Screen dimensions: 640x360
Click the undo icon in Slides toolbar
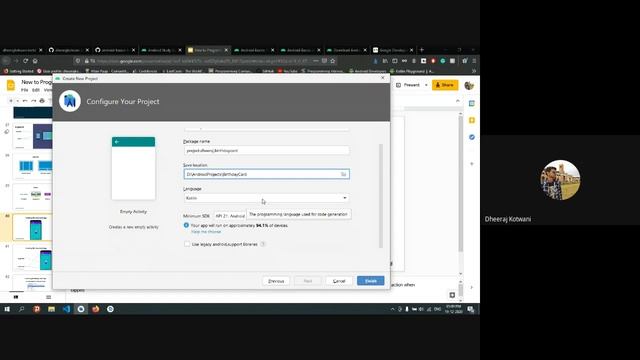click(25, 100)
